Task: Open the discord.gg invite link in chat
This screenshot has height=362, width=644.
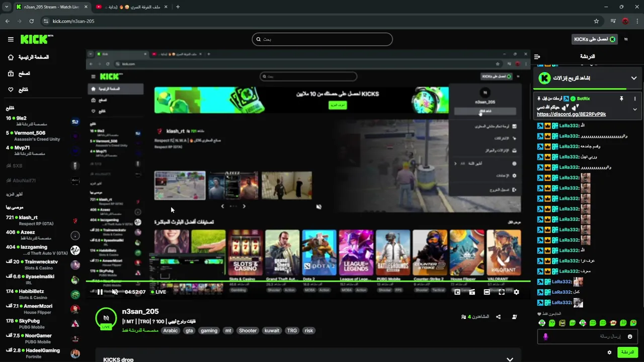Action: click(x=571, y=114)
